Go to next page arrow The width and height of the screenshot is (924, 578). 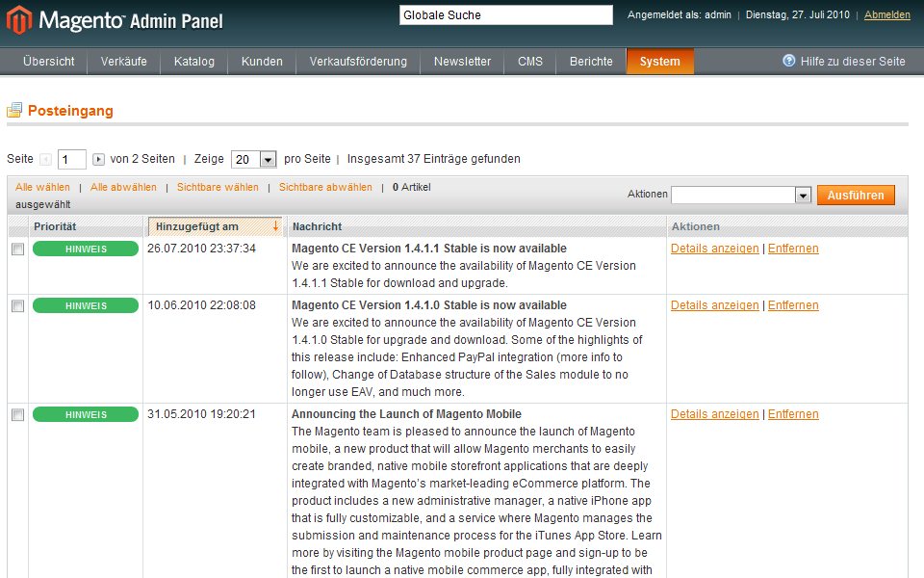[x=98, y=159]
